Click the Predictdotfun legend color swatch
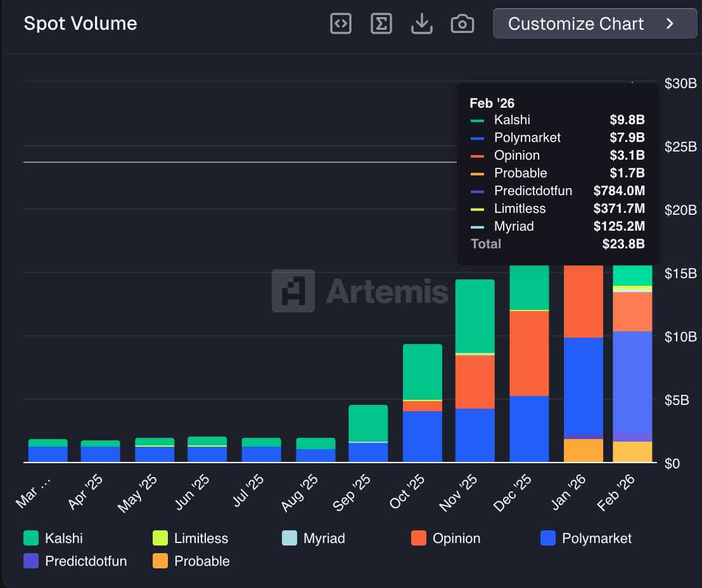 pos(31,561)
